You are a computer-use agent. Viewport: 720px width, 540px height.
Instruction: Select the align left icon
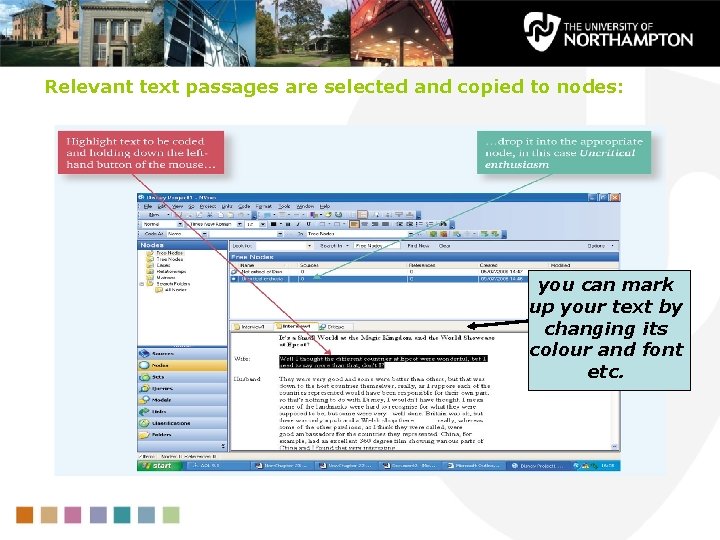click(x=354, y=224)
